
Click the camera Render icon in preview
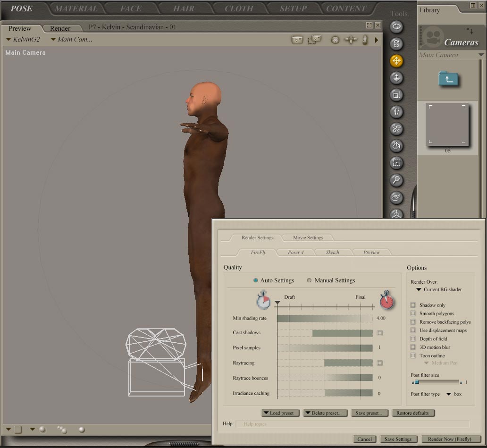tap(297, 40)
